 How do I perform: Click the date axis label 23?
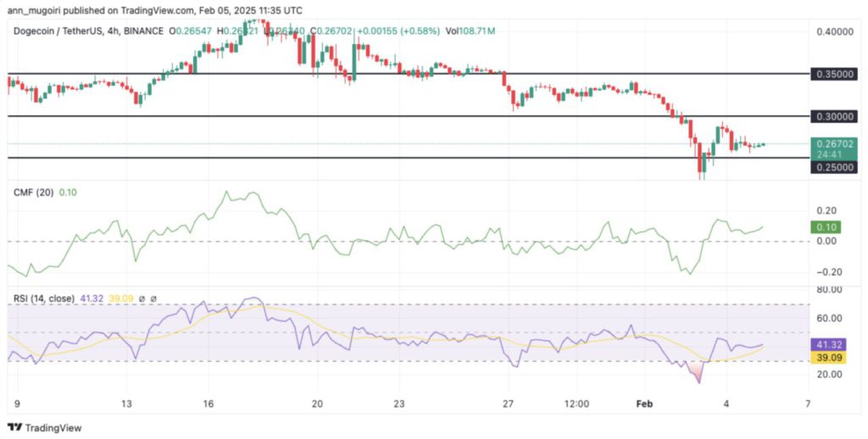click(400, 404)
